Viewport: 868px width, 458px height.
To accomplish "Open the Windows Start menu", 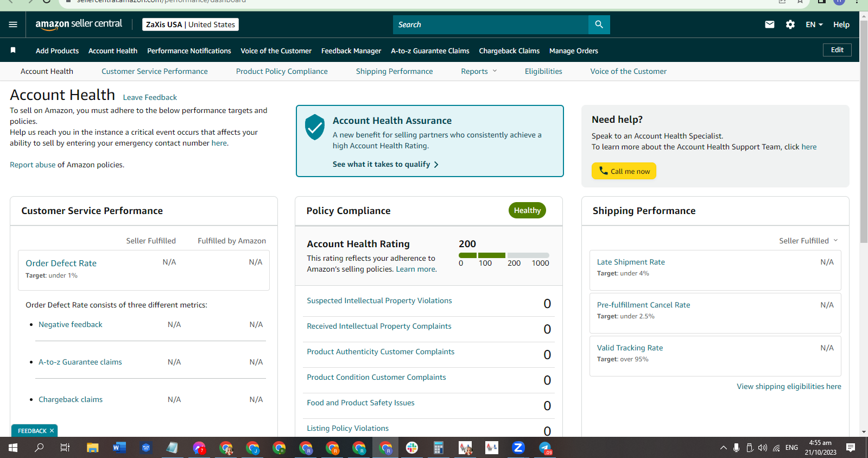I will coord(13,448).
